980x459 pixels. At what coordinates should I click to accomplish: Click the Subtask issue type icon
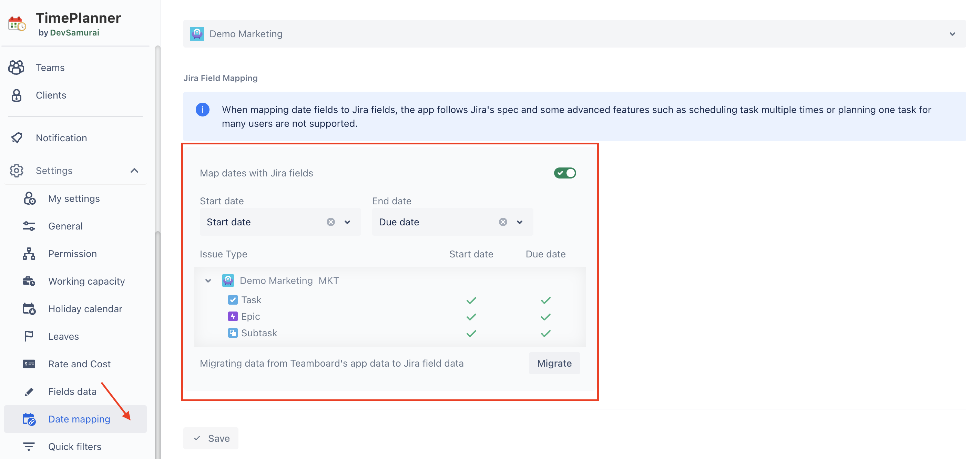click(233, 333)
